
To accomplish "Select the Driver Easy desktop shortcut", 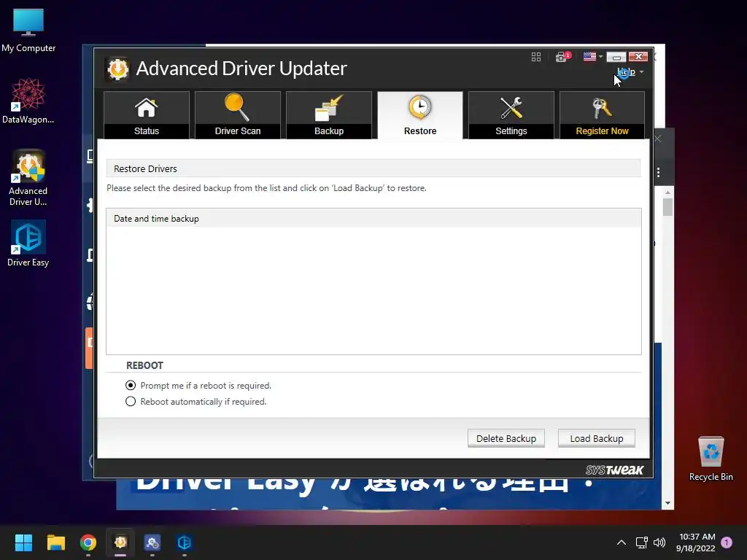I will 28,244.
